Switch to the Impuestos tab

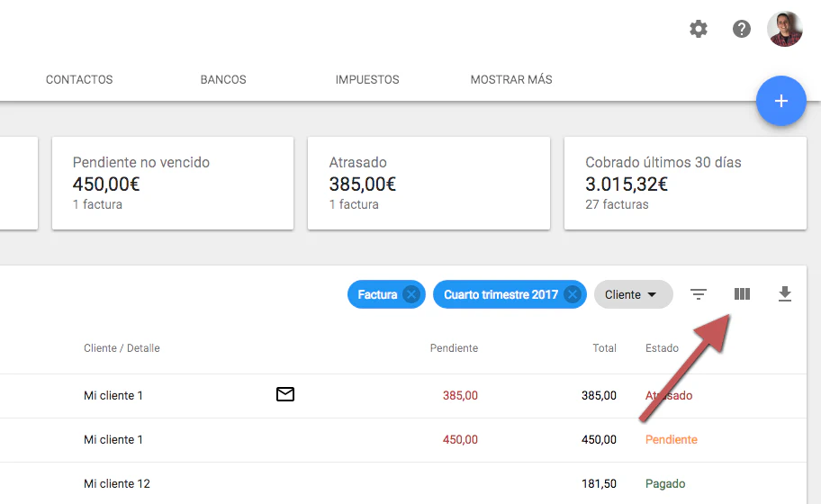click(367, 79)
